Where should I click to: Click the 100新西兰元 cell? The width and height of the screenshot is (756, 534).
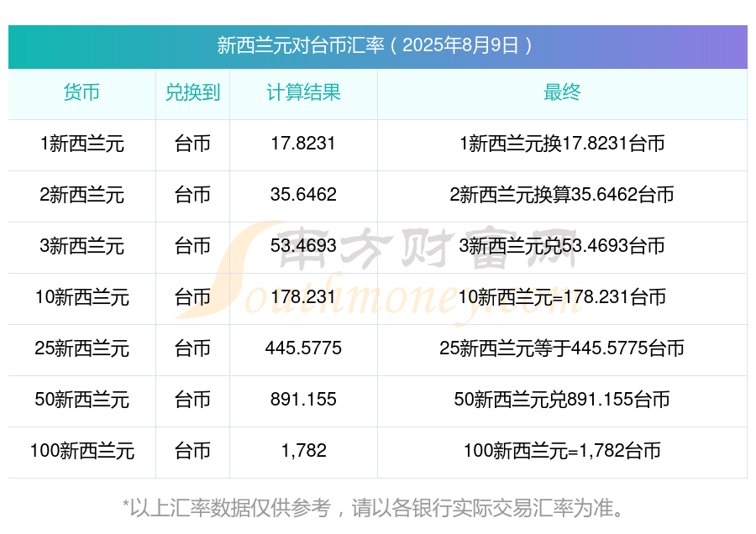(x=82, y=451)
